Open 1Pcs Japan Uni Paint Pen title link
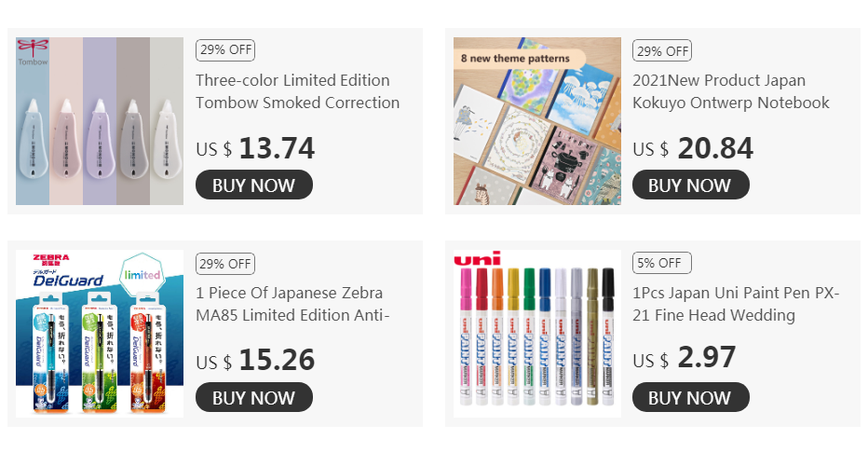 point(736,304)
